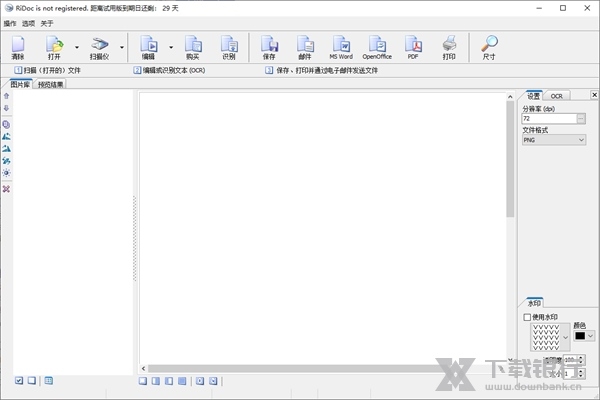The width and height of the screenshot is (600, 400).
Task: Click the 清除 (Clear) toolbar icon
Action: (x=18, y=47)
